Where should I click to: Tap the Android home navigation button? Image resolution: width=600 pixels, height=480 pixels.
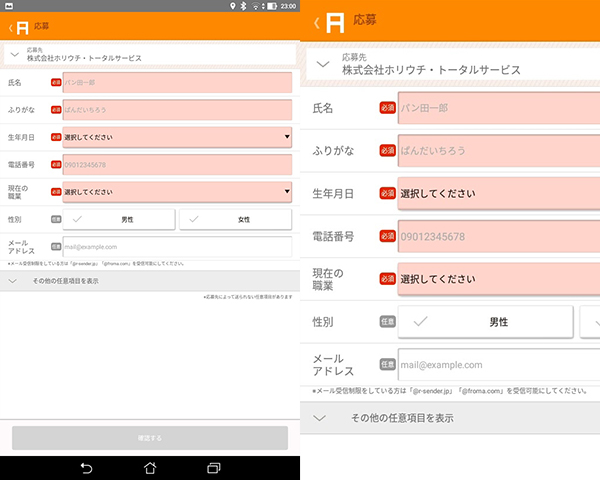(x=150, y=468)
